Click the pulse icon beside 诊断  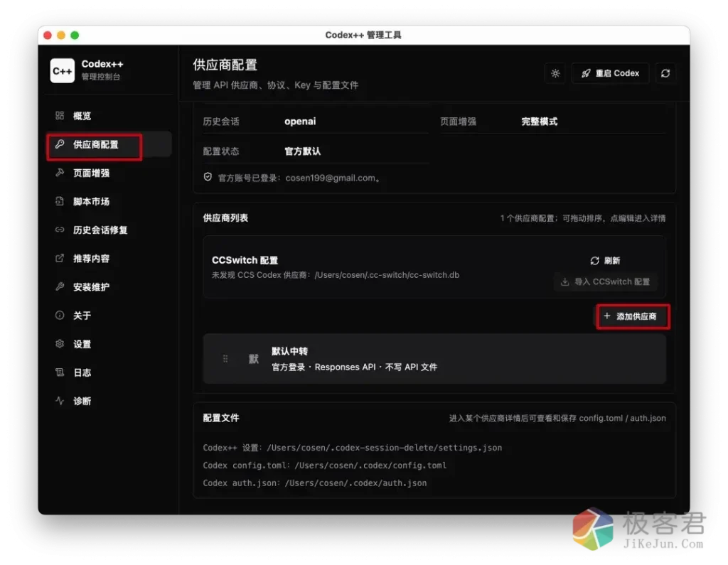pyautogui.click(x=60, y=401)
